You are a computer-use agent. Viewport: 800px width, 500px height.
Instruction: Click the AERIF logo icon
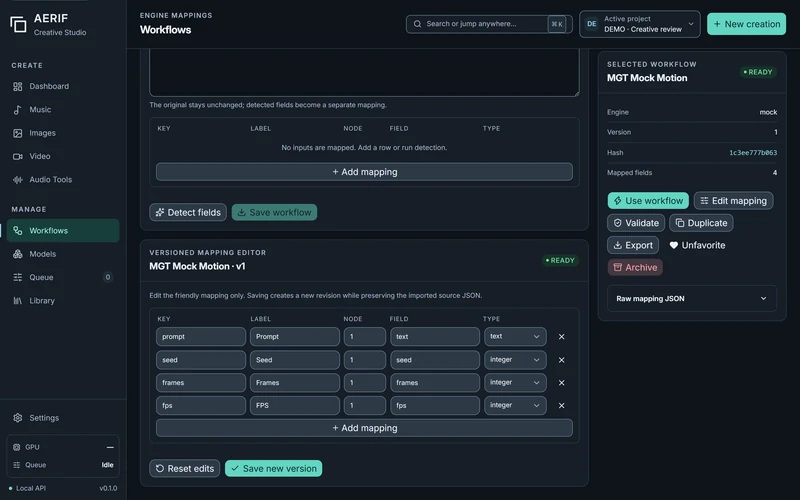pos(18,24)
